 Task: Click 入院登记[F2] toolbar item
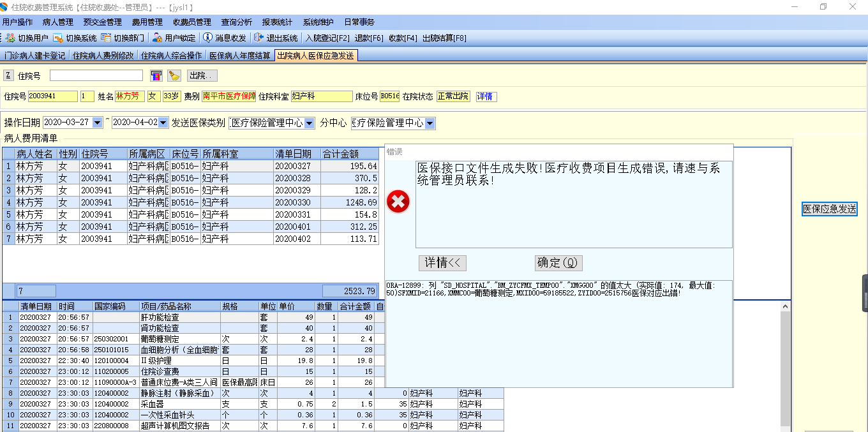click(x=328, y=38)
